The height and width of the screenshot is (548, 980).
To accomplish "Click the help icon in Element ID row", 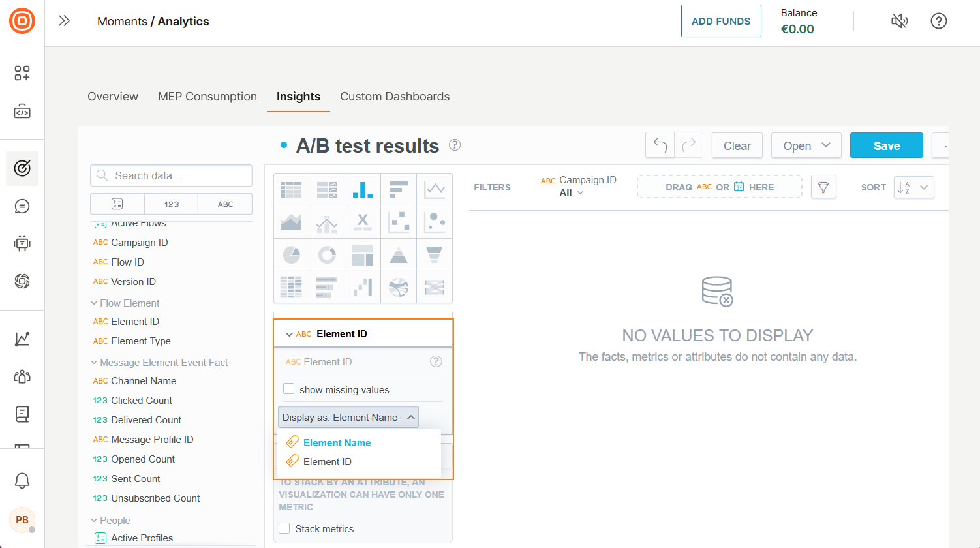I will point(436,361).
